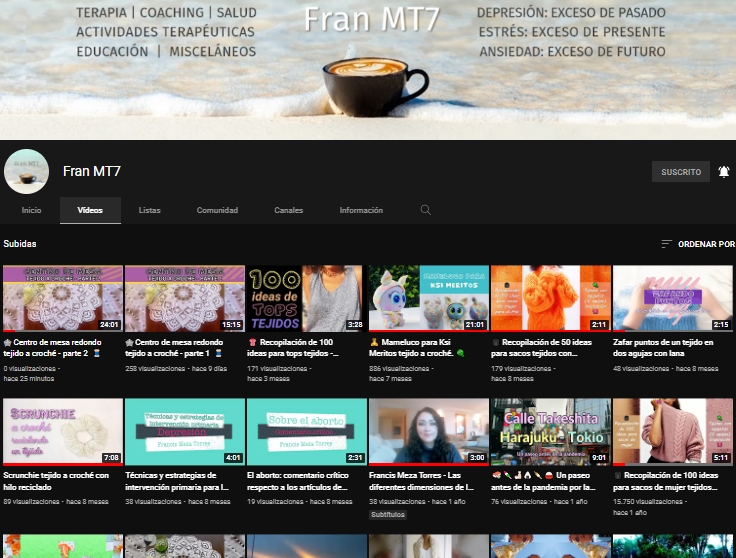Click title Técnicas y estrategias de intervención
This screenshot has height=558, width=736.
coord(177,481)
